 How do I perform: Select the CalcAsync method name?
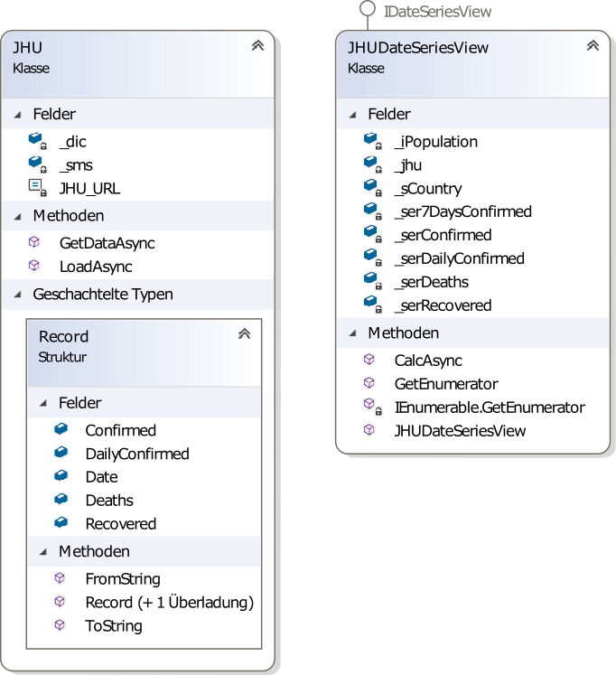click(x=428, y=361)
